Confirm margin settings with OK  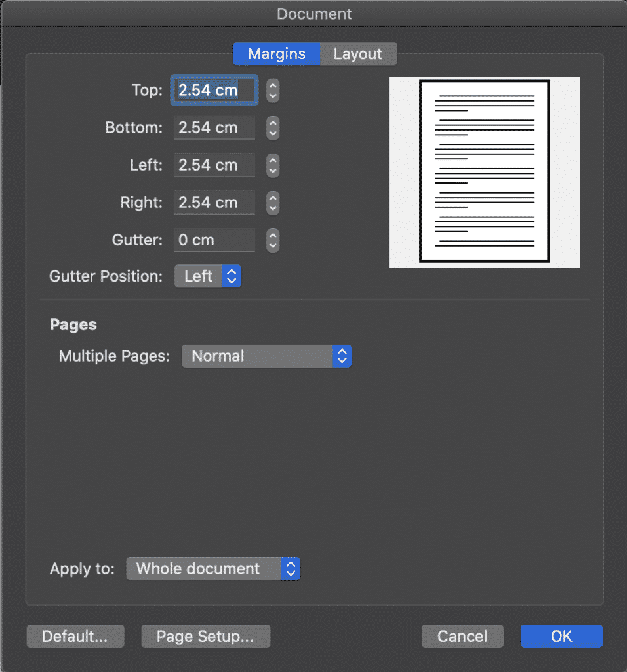coord(561,636)
